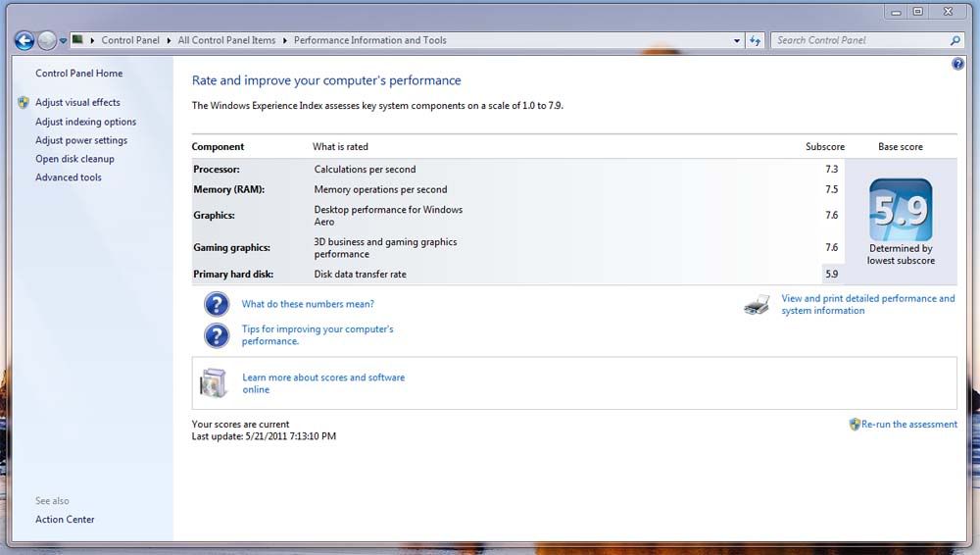Image resolution: width=980 pixels, height=555 pixels.
Task: Click the 7.5 memory subscore
Action: [831, 189]
